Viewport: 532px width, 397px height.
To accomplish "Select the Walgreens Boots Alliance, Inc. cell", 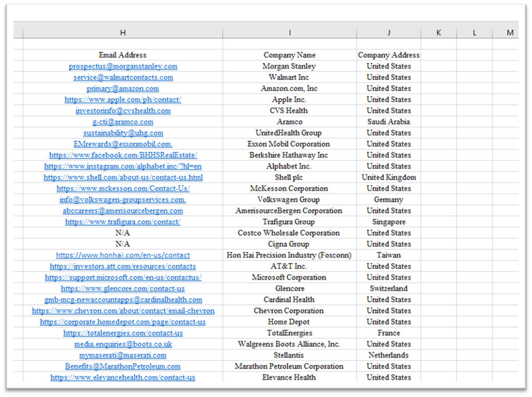I will click(290, 344).
